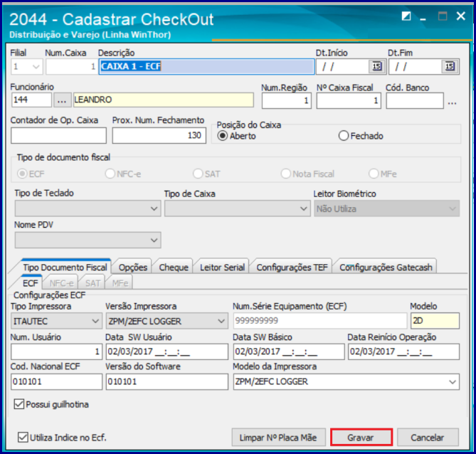Maximize the Cadastrar CheckOut window
Image resolution: width=476 pixels, height=454 pixels.
pos(443,16)
